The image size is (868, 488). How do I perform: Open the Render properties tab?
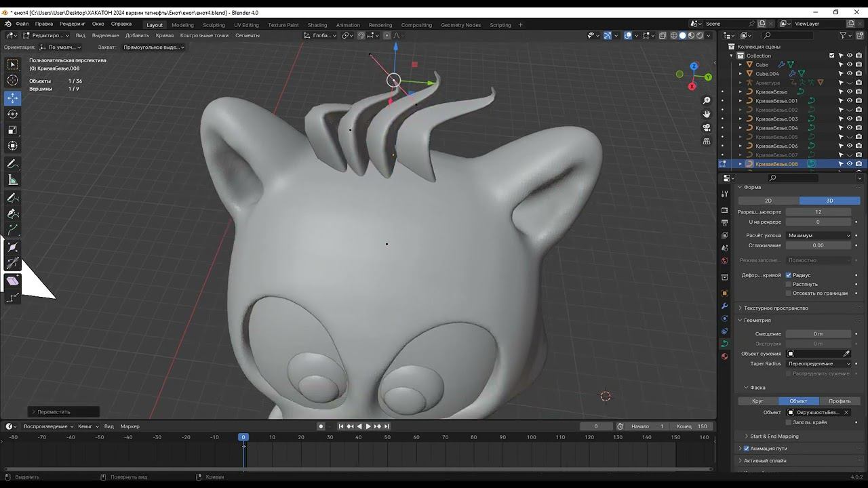click(x=724, y=211)
